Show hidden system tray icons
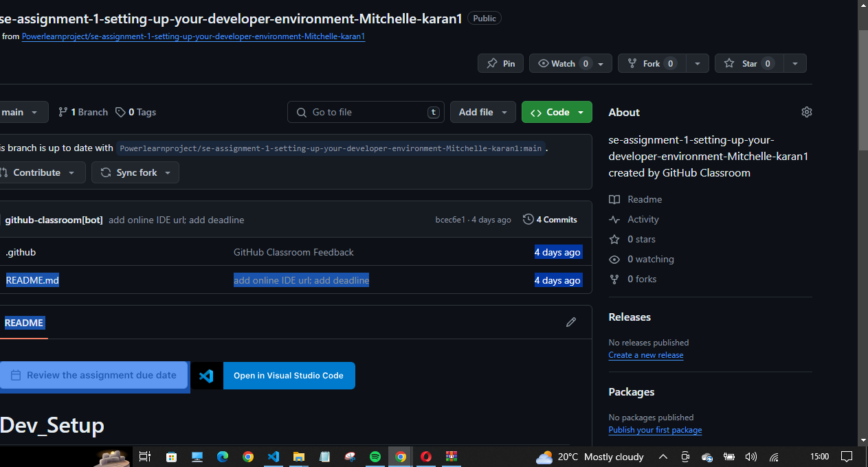 663,457
